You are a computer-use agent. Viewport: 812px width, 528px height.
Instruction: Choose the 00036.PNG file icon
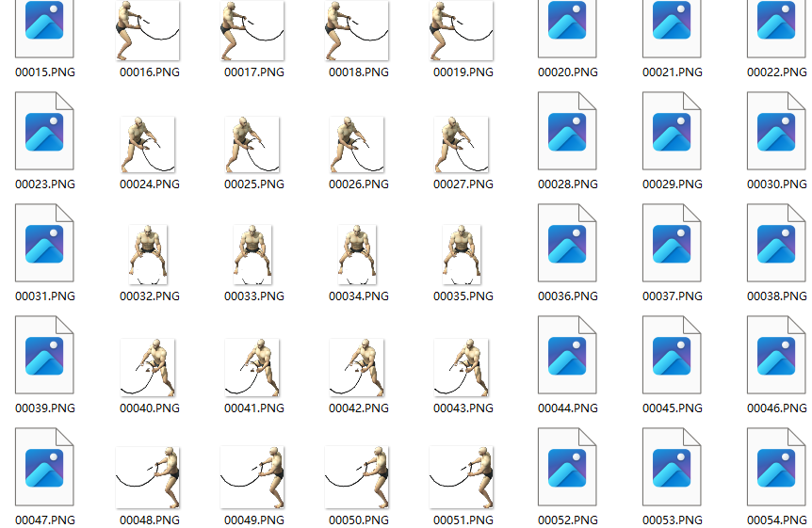(x=567, y=246)
